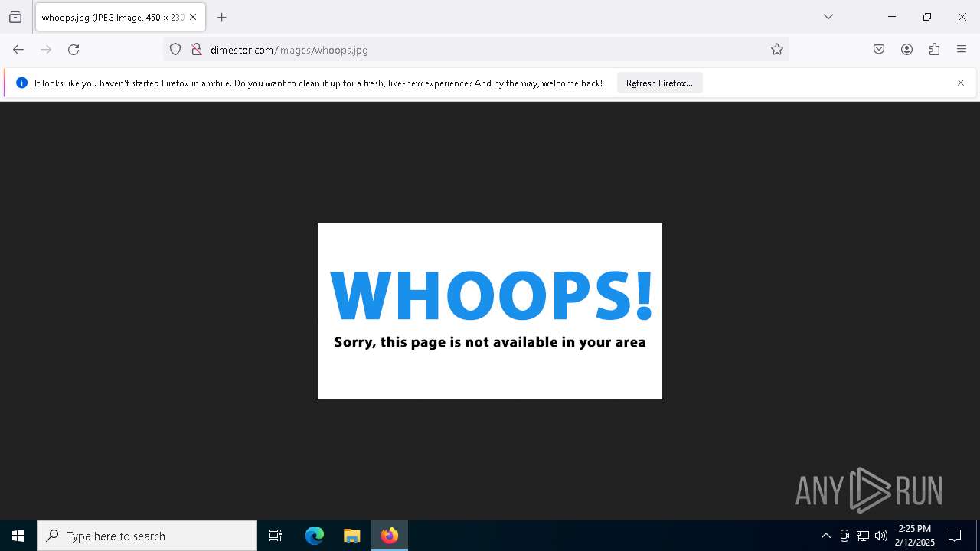Click the WHOOPS image
Image resolution: width=980 pixels, height=551 pixels.
point(490,311)
